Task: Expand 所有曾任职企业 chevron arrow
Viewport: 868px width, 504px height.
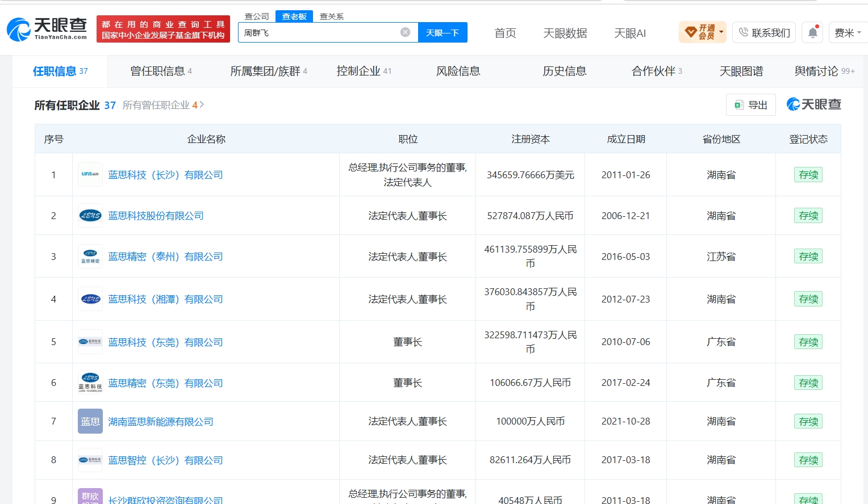Action: point(202,105)
